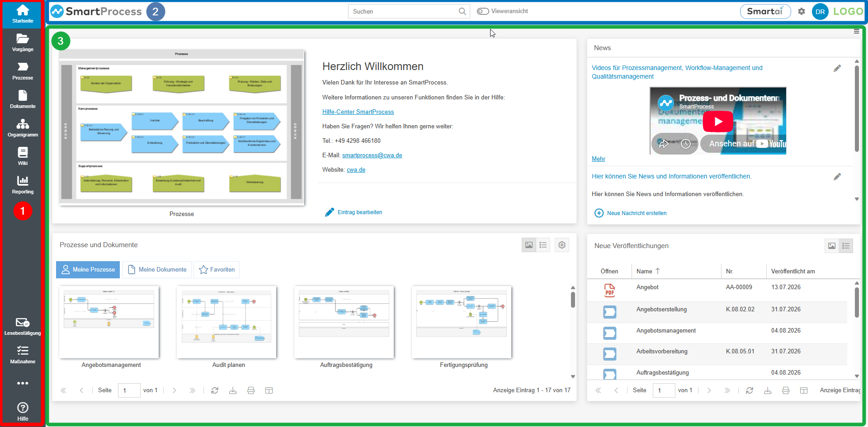Open column layout for Prozesse und Dokumente
The height and width of the screenshot is (427, 868).
tap(269, 390)
